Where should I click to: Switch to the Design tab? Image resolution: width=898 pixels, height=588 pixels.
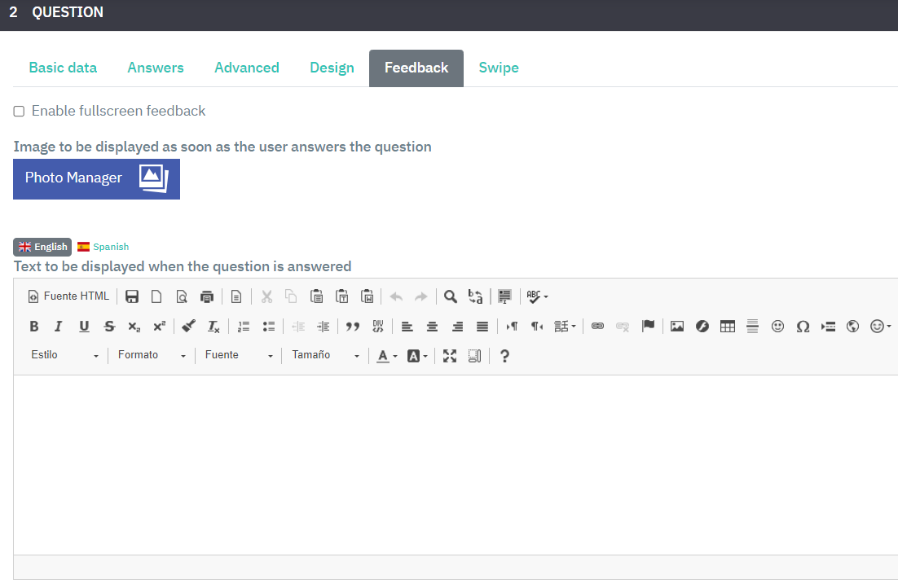coord(332,68)
